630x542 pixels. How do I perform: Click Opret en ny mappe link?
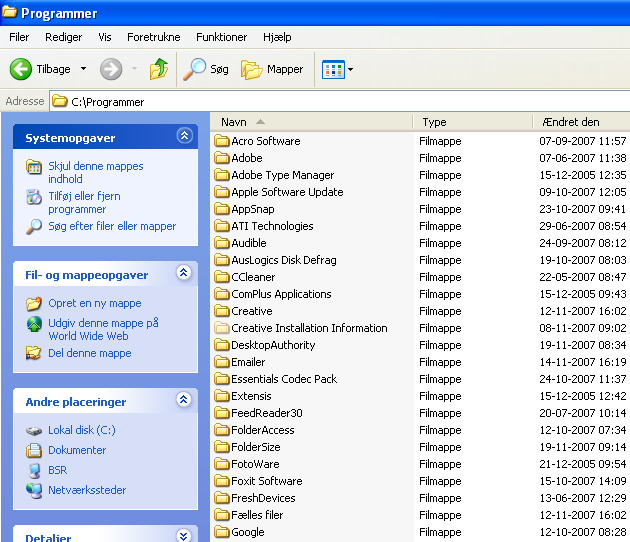pyautogui.click(x=95, y=303)
